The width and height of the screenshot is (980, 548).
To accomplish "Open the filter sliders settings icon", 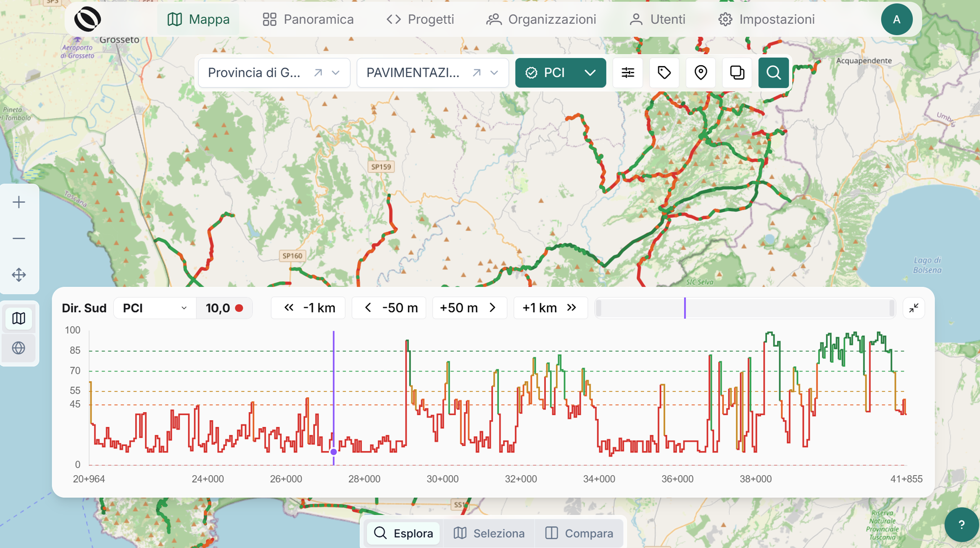I will [628, 73].
